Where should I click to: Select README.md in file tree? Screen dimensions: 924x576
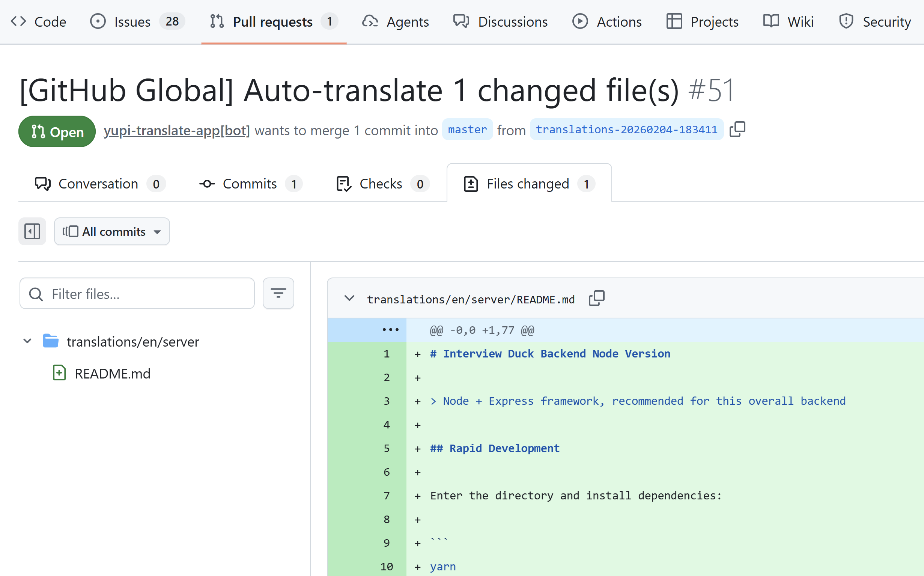pos(112,374)
